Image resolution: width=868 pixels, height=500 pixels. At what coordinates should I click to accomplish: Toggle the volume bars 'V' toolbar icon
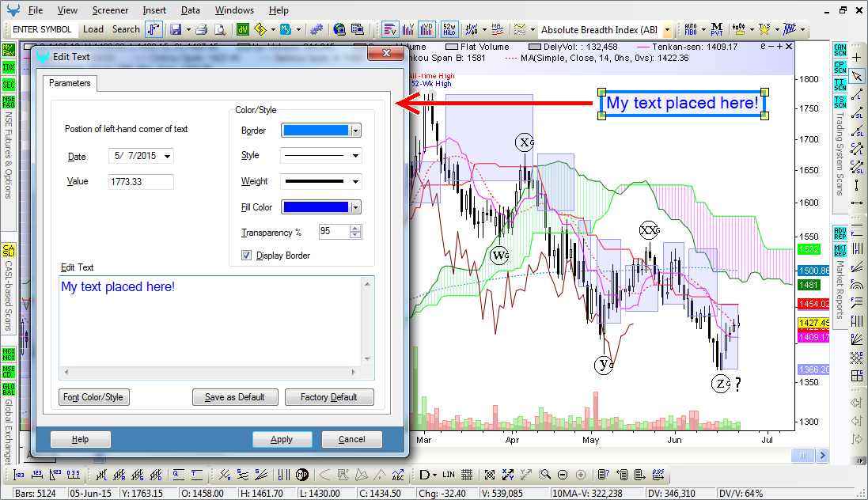tap(408, 29)
